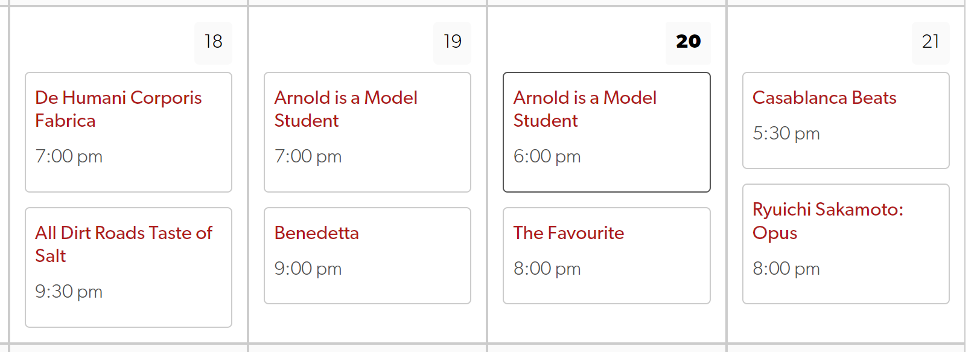Open All Dirt Roads Taste of Salt
Image resolution: width=980 pixels, height=352 pixels.
[124, 245]
